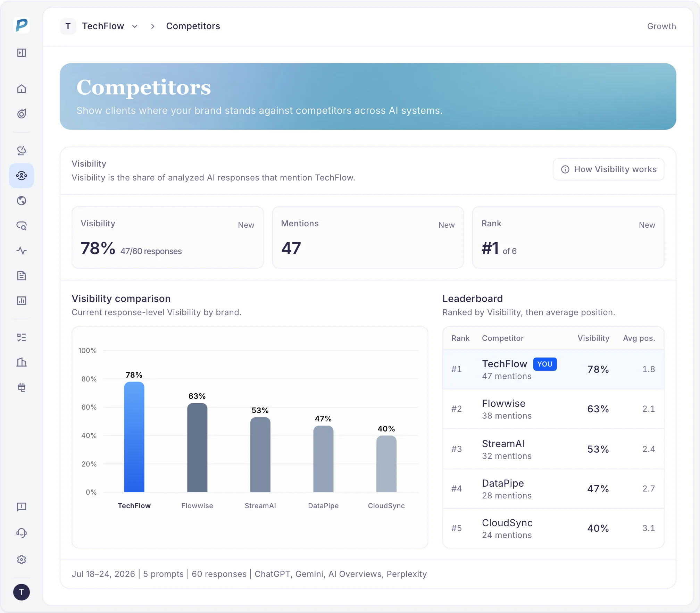The height and width of the screenshot is (613, 700).
Task: Click the info icon in How Visibility works
Action: 565,169
